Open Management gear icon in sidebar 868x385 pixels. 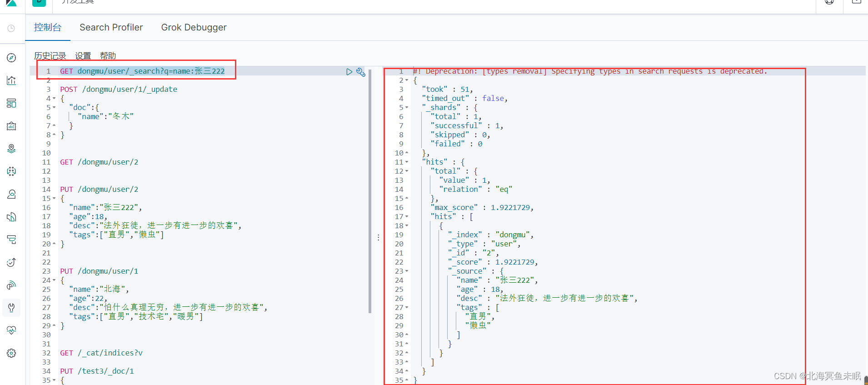point(11,353)
